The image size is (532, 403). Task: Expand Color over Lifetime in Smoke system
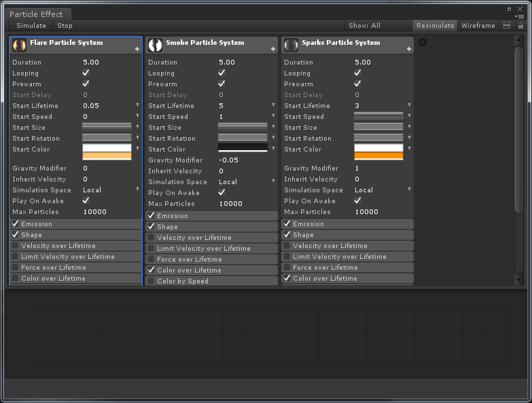[x=212, y=270]
